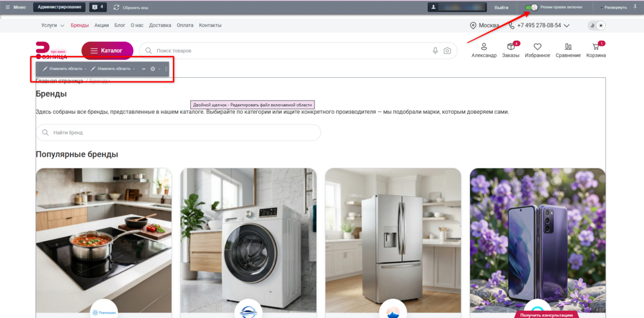Go to Блог page
Screen dimensions: 644x318
(119, 25)
